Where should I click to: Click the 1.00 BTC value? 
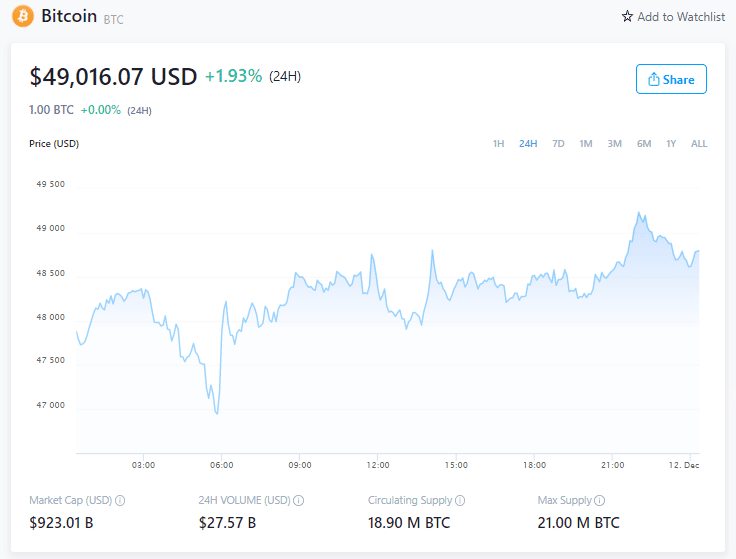click(x=51, y=110)
